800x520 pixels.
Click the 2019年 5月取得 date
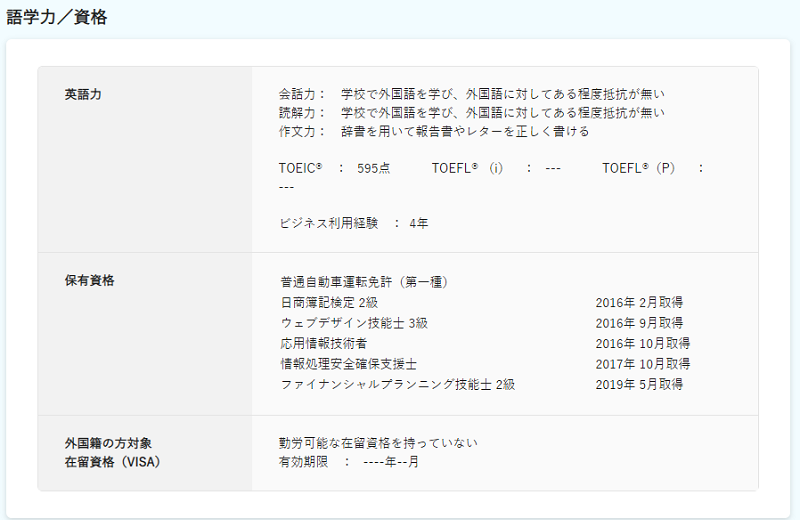[639, 384]
